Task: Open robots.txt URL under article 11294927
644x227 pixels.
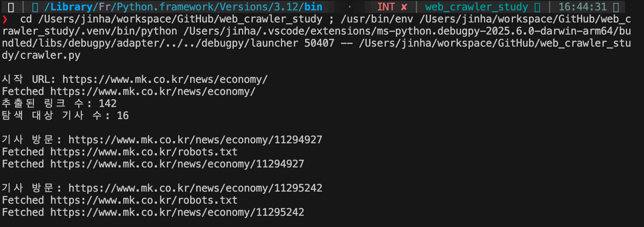Action: pyautogui.click(x=144, y=152)
